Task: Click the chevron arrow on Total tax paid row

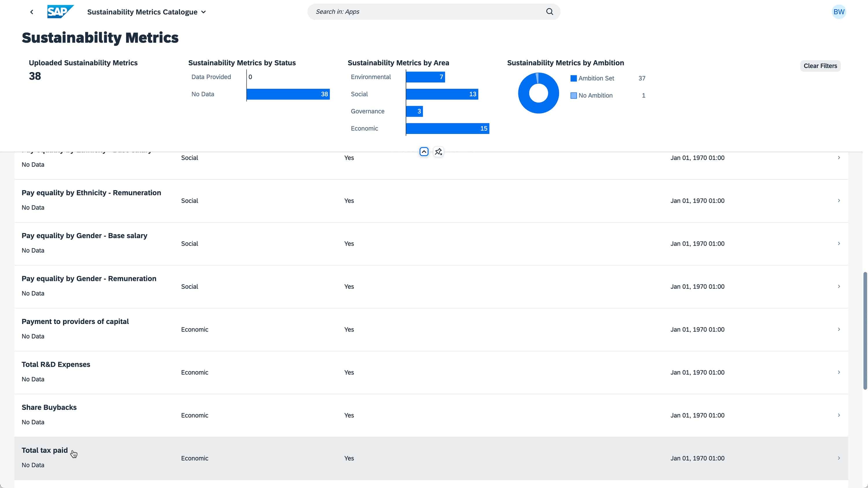Action: coord(839,458)
